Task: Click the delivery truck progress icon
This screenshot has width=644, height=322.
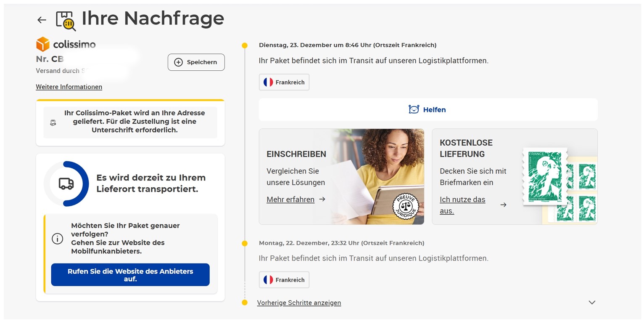Action: tap(66, 184)
